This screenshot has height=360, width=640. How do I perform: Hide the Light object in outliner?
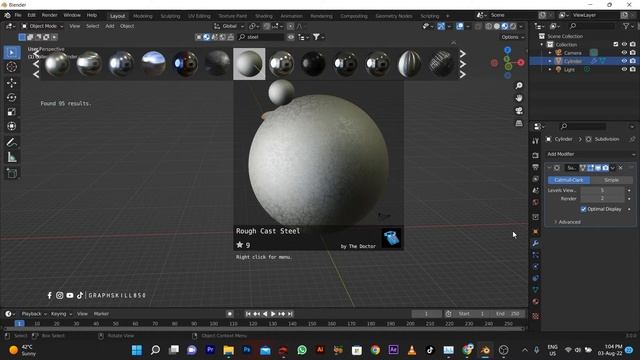click(624, 69)
